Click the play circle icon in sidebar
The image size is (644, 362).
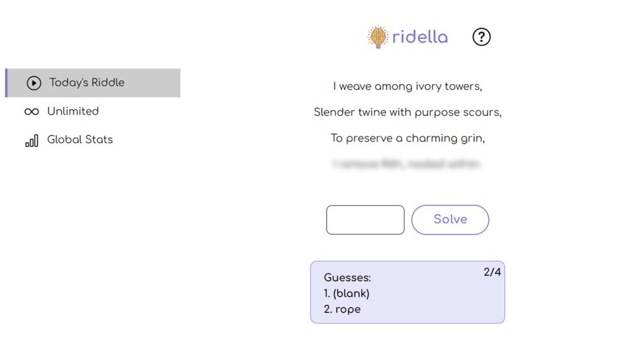coord(34,83)
